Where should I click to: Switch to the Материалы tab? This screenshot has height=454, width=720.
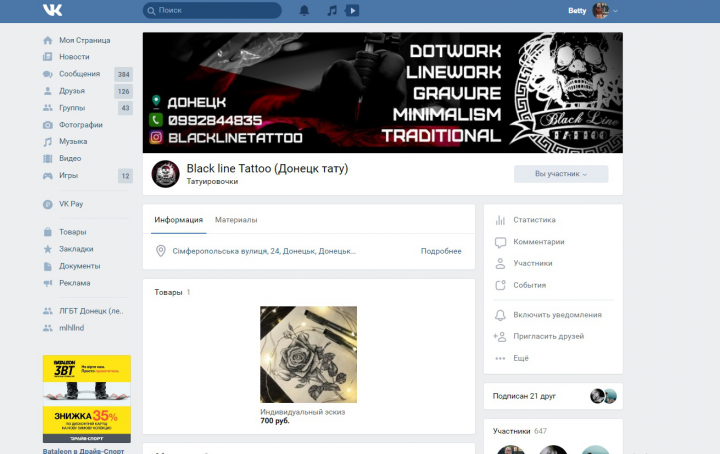pos(236,220)
